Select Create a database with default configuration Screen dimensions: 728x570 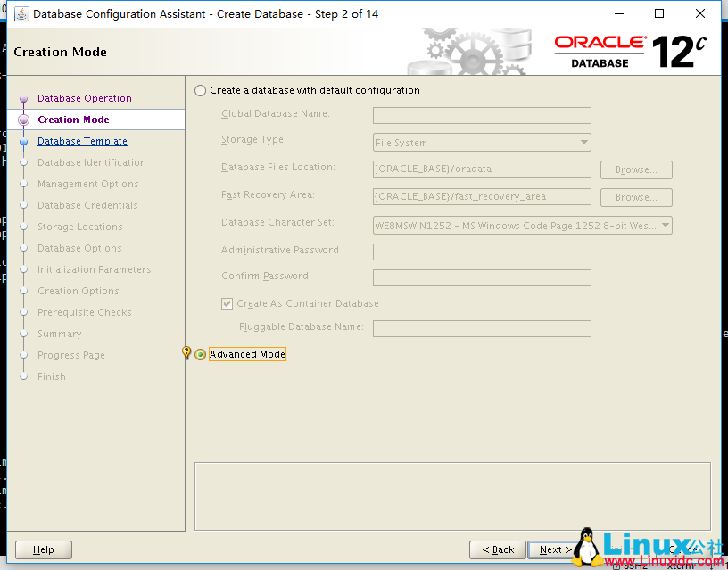(x=201, y=89)
